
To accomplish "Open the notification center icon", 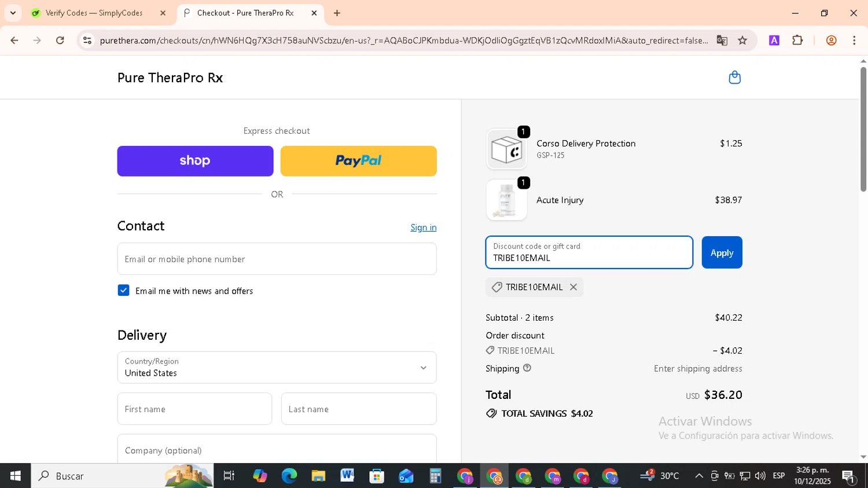I will coord(849,476).
